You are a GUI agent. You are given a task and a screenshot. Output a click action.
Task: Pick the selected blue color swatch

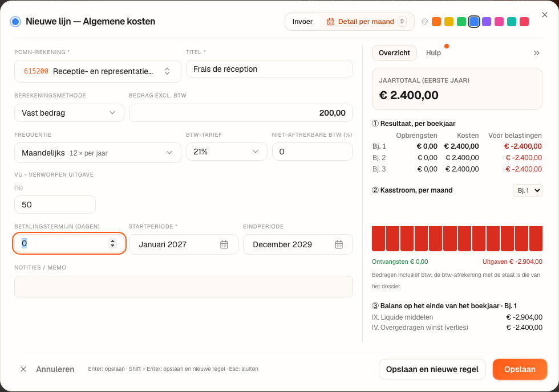(x=474, y=22)
